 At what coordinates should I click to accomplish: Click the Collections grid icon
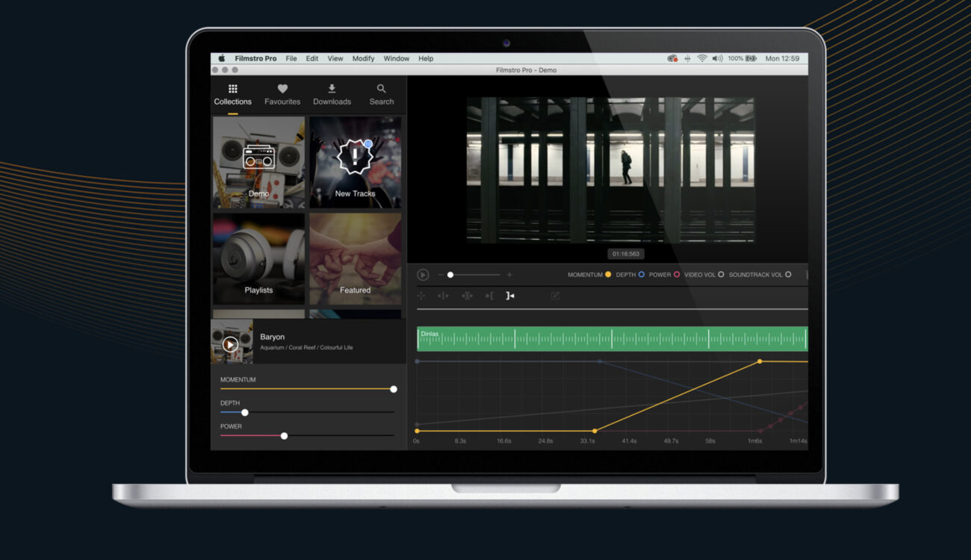point(233,89)
